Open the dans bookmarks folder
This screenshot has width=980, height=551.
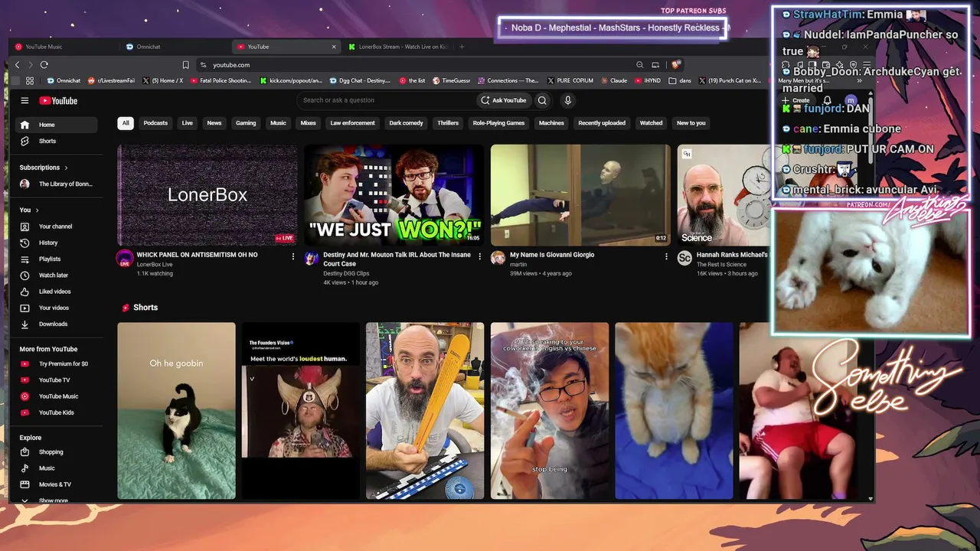click(x=680, y=80)
